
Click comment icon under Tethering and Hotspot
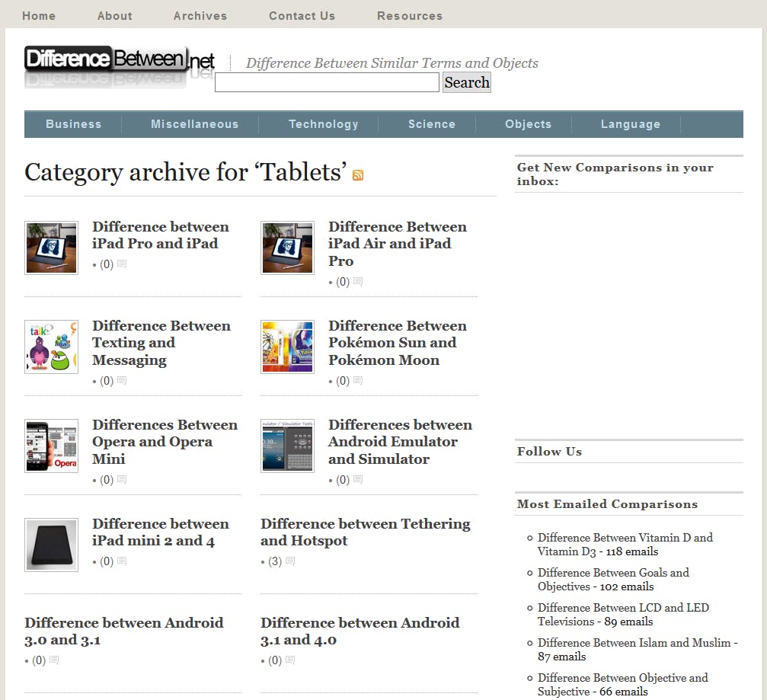(290, 561)
